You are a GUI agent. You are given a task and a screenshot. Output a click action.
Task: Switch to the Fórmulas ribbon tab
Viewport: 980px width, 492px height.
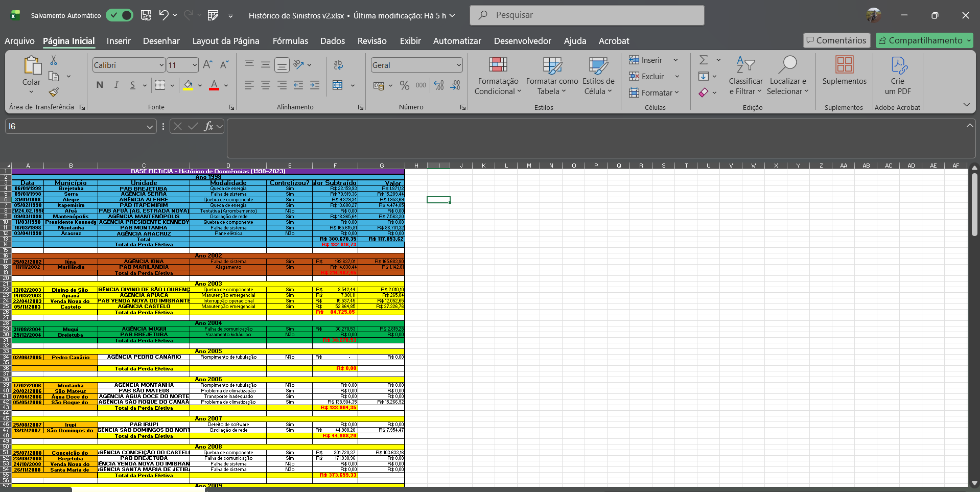click(290, 41)
